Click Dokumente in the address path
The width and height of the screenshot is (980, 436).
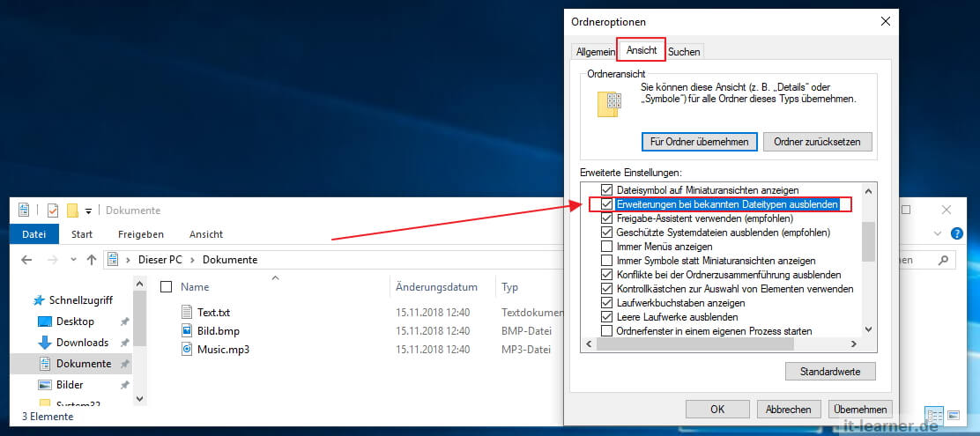230,260
